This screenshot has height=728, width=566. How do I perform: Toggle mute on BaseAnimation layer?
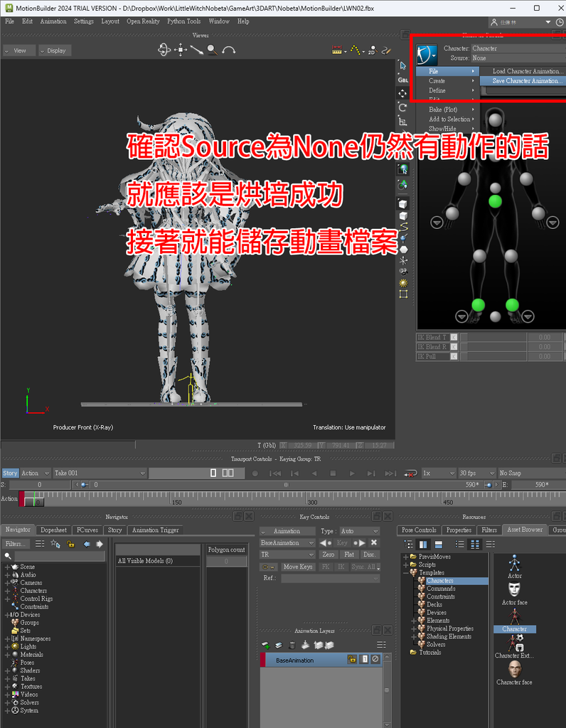click(x=375, y=659)
